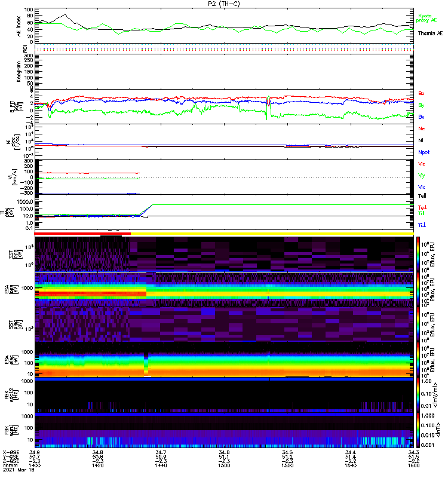Select the black Tell temperature legend
This screenshot has width=448, height=478.
tap(422, 195)
